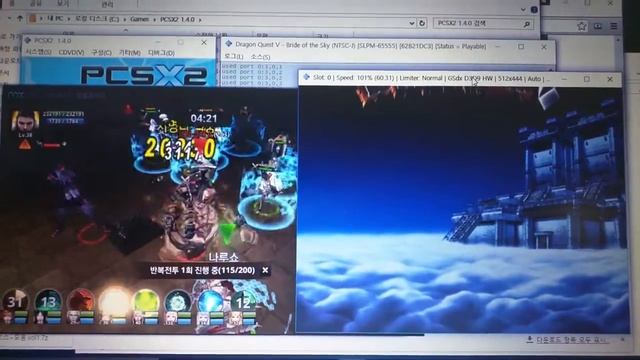Select 로컬 디스크 (C:) in the breadcrumb
Image resolution: width=640 pixels, height=360 pixels.
click(97, 19)
